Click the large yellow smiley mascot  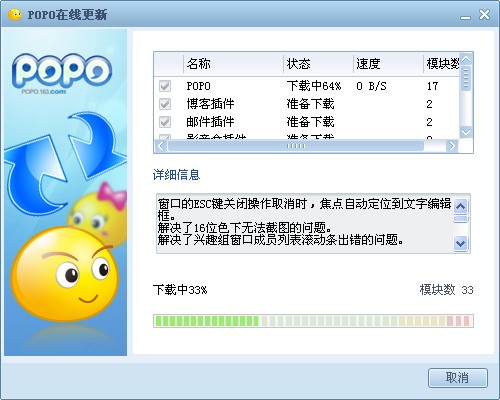click(65, 273)
